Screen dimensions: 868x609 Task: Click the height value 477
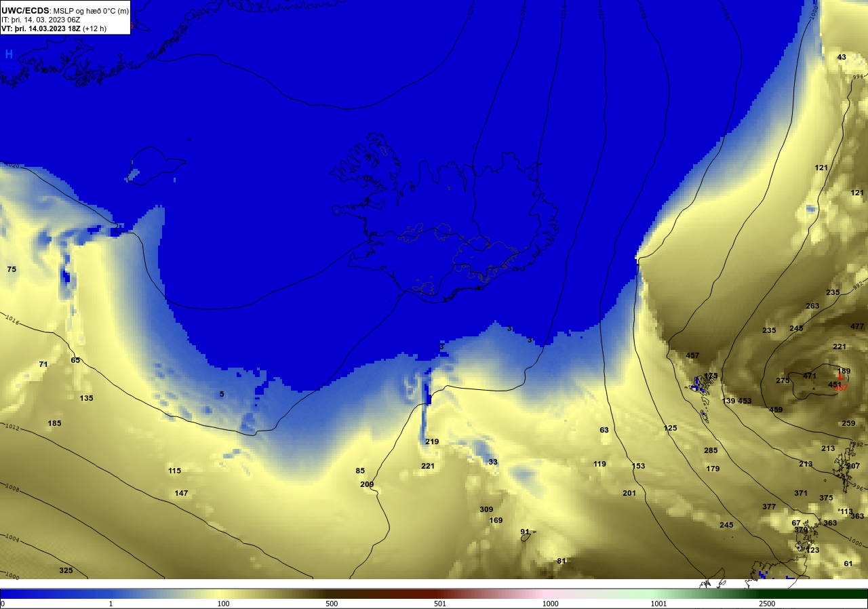point(857,326)
